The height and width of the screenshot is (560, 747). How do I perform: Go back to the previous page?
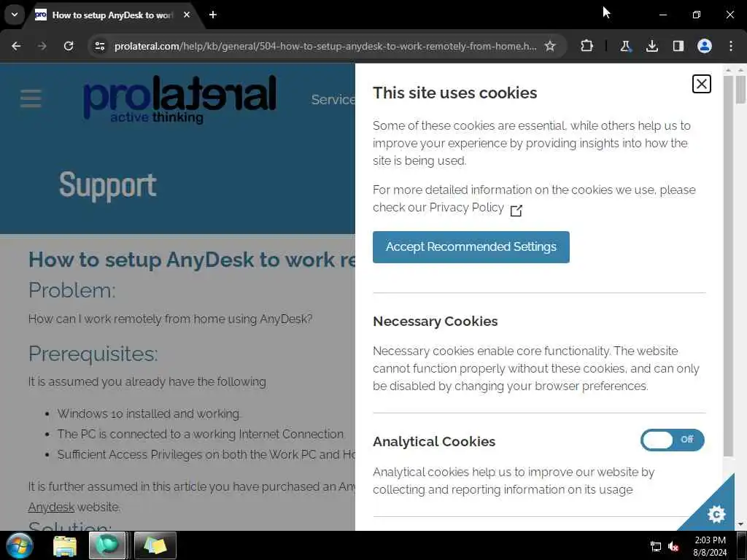click(16, 46)
